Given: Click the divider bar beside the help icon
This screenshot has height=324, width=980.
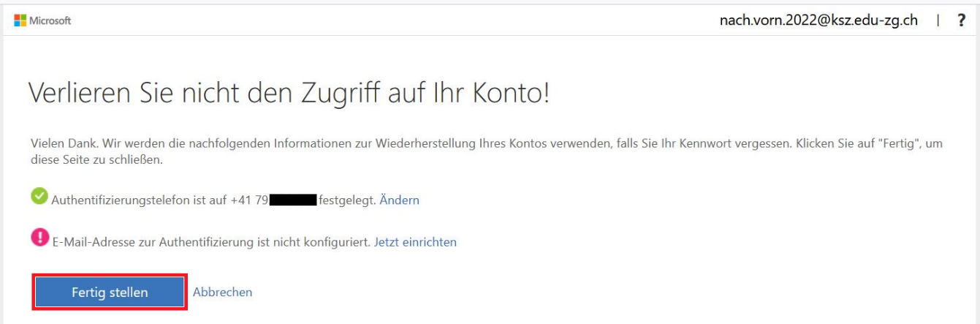Looking at the screenshot, I should pos(937,21).
